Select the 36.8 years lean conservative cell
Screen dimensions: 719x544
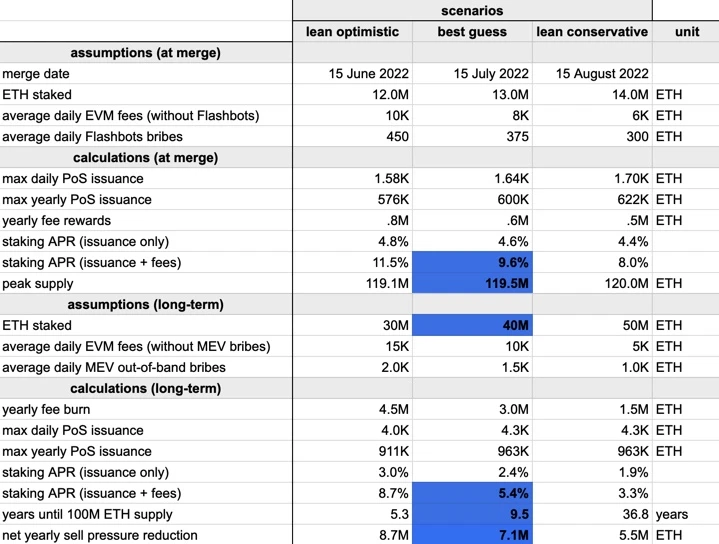(592, 514)
